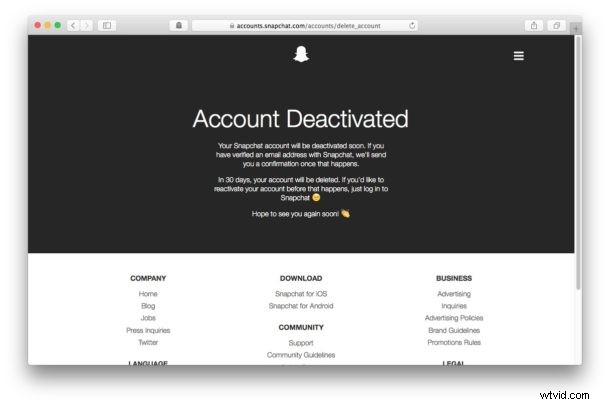
Task: Go forward with Safari's forward arrow
Action: pos(87,26)
